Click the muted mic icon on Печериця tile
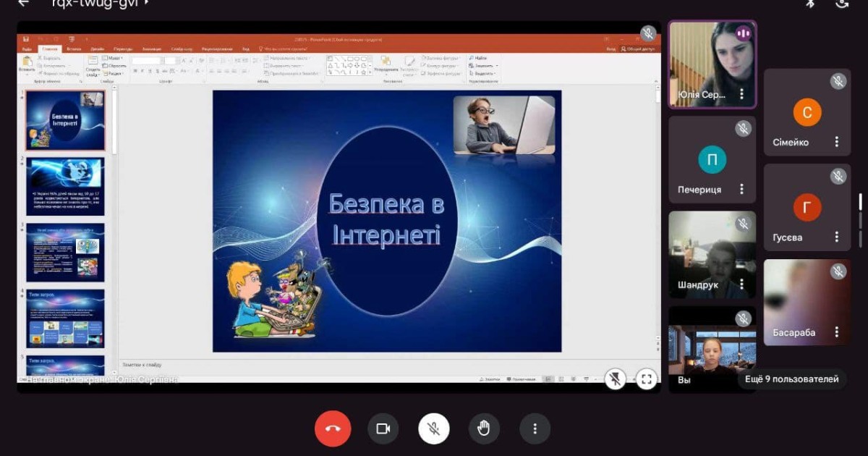Screen dimensions: 868x456 tap(744, 129)
